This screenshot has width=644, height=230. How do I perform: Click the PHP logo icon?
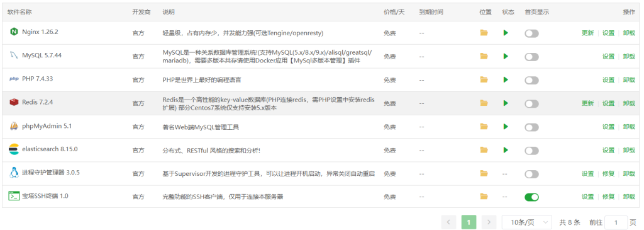click(x=14, y=79)
